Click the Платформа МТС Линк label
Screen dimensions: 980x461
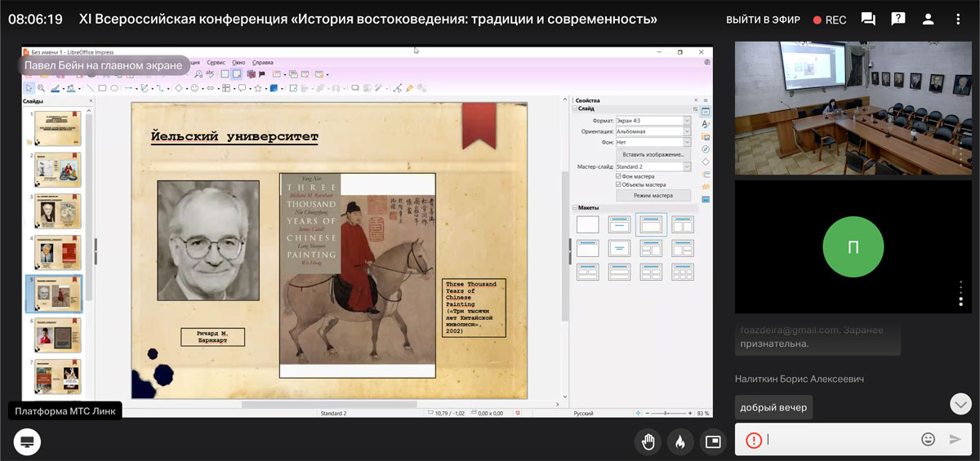click(x=67, y=410)
